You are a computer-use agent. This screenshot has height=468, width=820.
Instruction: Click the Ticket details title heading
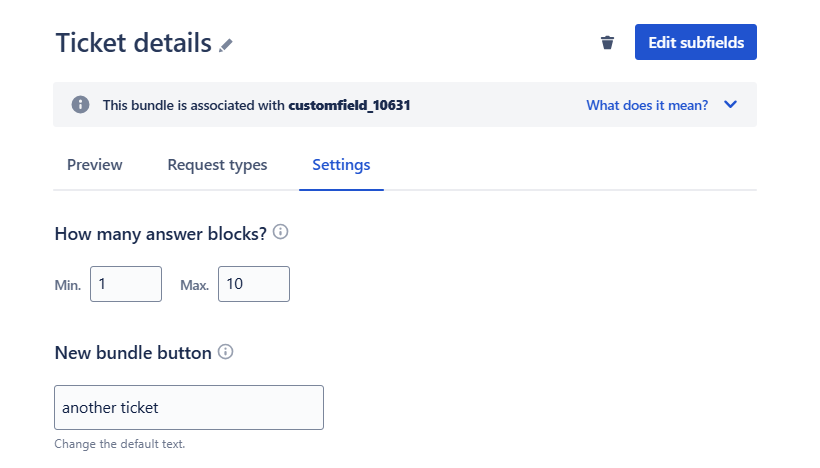click(x=133, y=43)
